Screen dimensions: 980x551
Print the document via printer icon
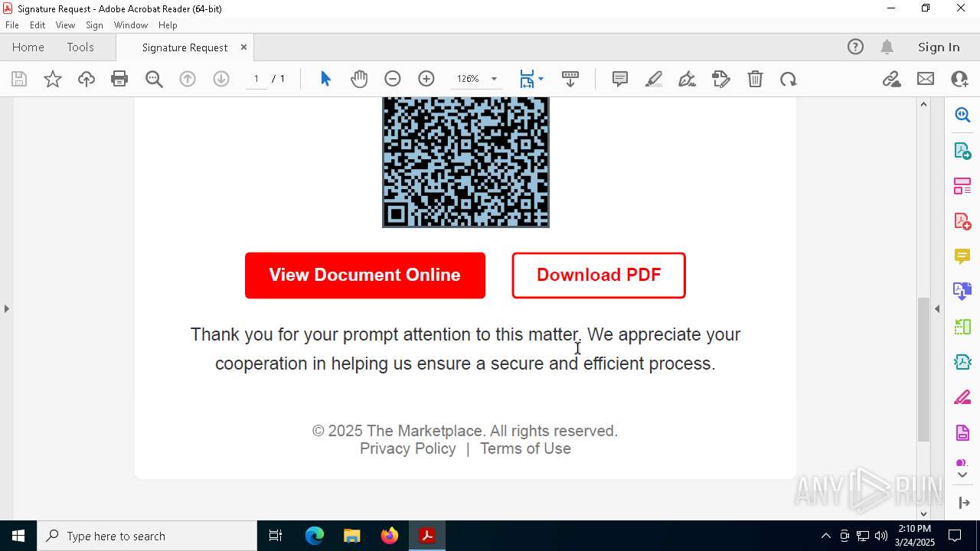coord(119,79)
